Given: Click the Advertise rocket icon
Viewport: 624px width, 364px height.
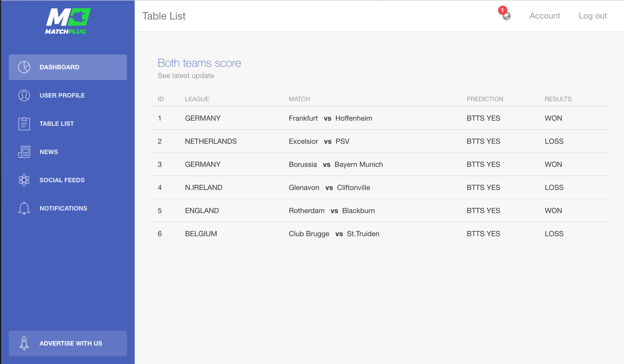Looking at the screenshot, I should coord(24,343).
